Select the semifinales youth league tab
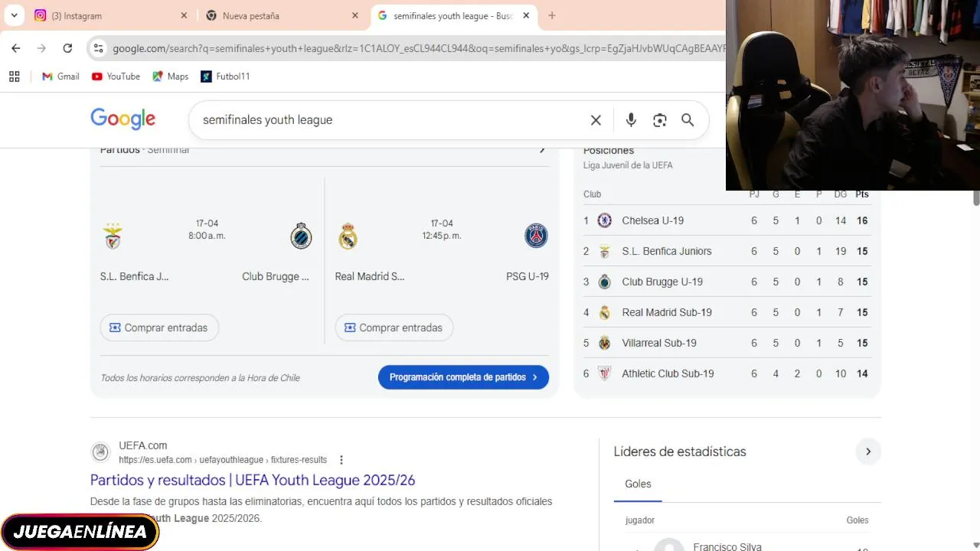The image size is (980, 551). pyautogui.click(x=455, y=15)
